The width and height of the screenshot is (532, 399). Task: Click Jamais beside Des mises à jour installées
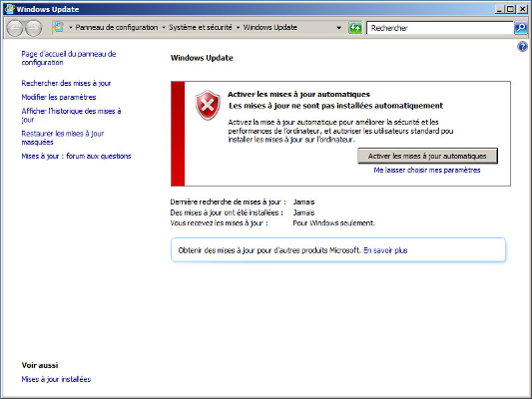(304, 212)
